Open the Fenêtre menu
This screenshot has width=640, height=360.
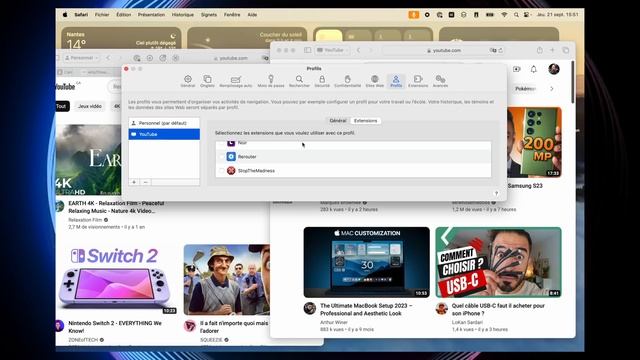point(232,15)
